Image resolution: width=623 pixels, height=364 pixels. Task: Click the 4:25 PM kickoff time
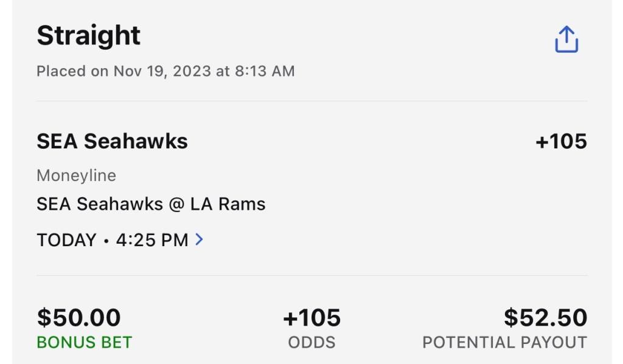pos(152,240)
